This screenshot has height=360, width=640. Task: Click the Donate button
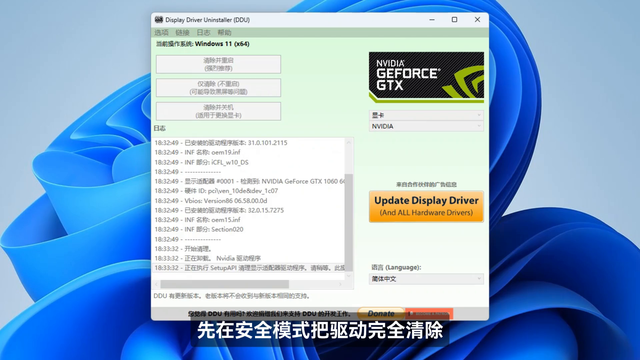click(381, 313)
